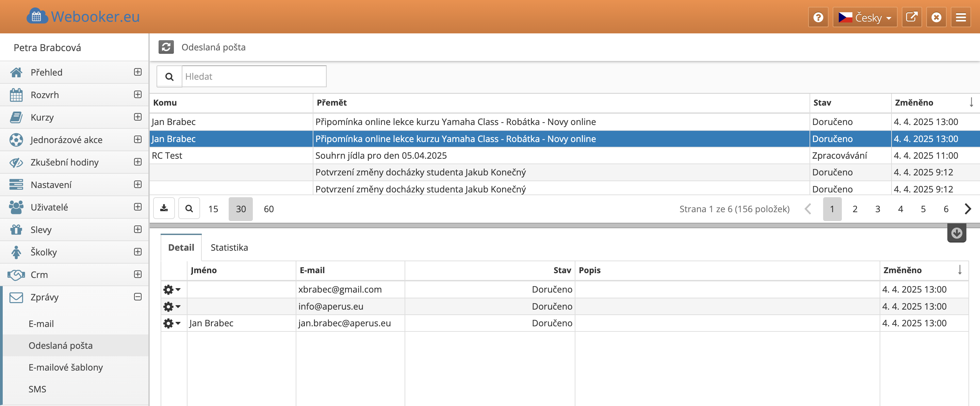Go to page 3 of results
This screenshot has height=406, width=980.
coord(877,209)
